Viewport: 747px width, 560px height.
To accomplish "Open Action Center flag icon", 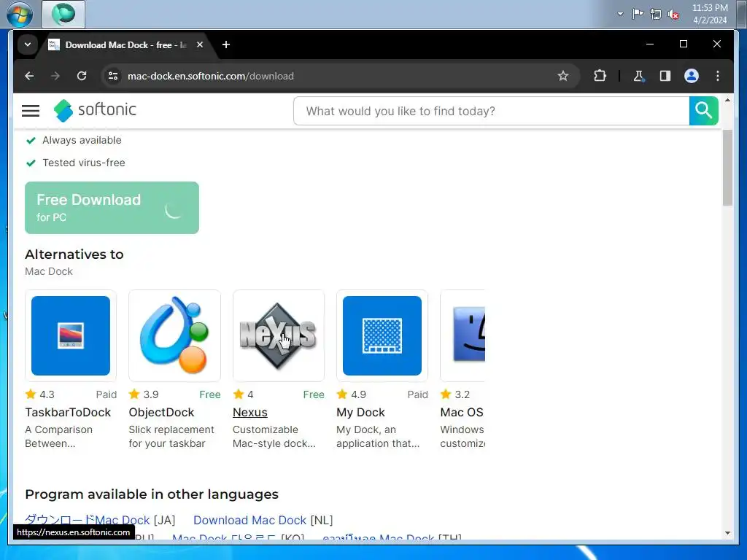I will [x=638, y=14].
